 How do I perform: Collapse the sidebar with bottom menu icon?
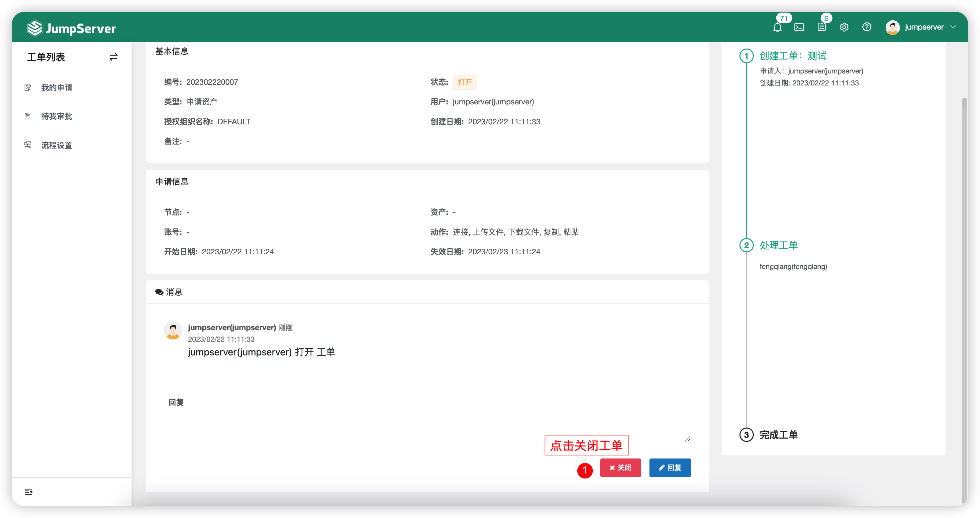(x=29, y=492)
